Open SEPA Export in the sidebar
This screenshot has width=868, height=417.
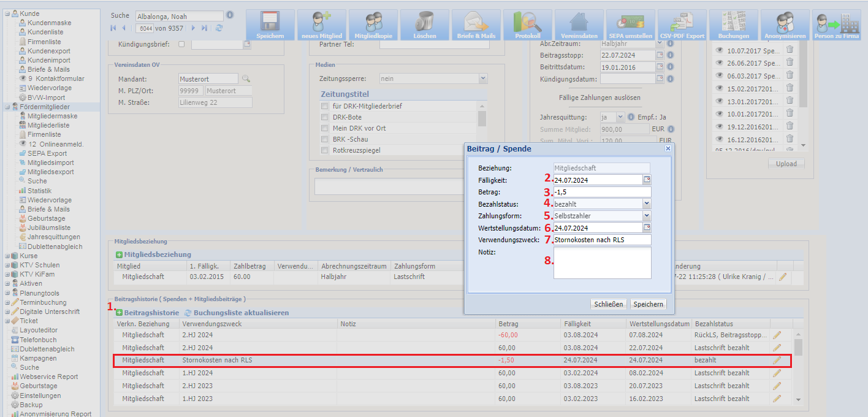coord(47,153)
